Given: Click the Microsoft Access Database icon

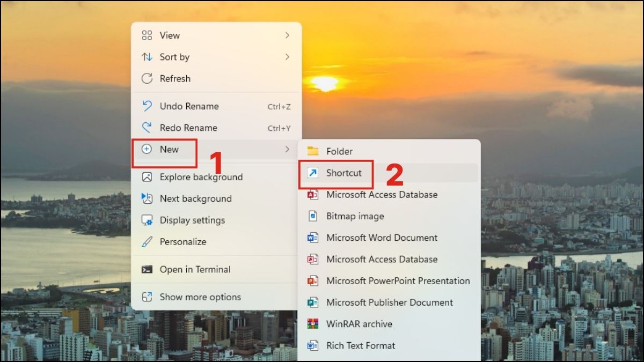Looking at the screenshot, I should point(313,194).
